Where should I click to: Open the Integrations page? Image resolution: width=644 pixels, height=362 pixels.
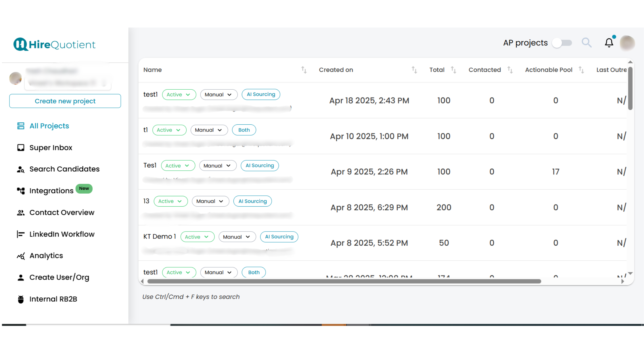pos(51,191)
